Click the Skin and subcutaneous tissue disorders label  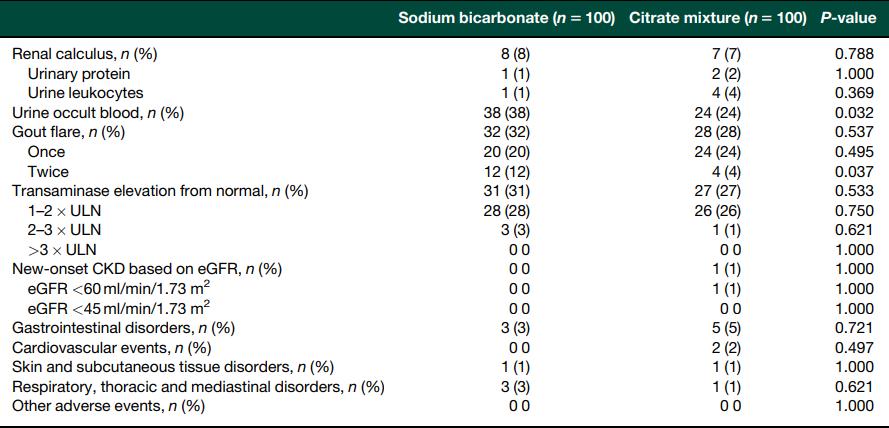pos(172,367)
